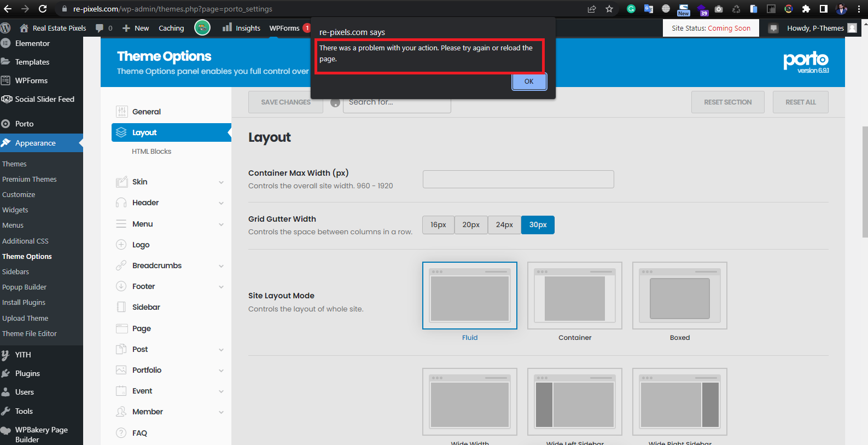The image size is (868, 445).
Task: Click the Event calendar icon
Action: pyautogui.click(x=121, y=391)
